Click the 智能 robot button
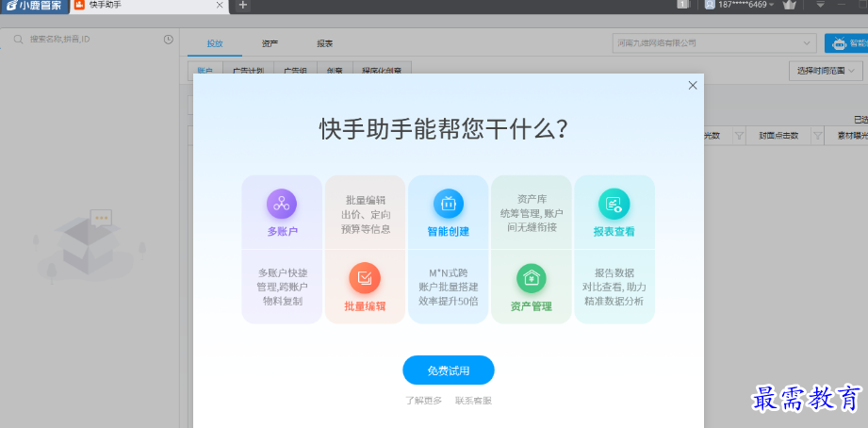 [x=846, y=43]
